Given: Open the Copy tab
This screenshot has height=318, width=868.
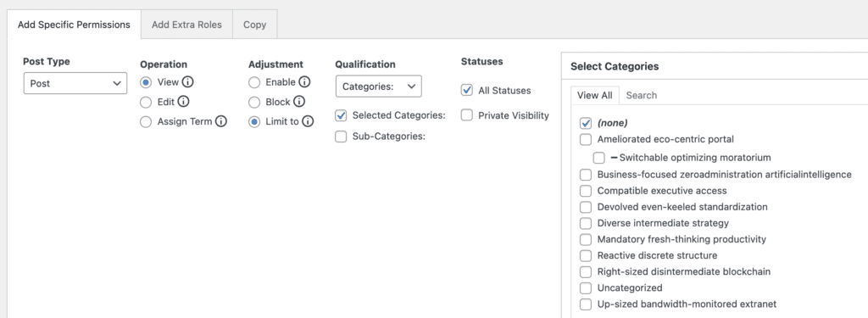Looking at the screenshot, I should tap(254, 25).
